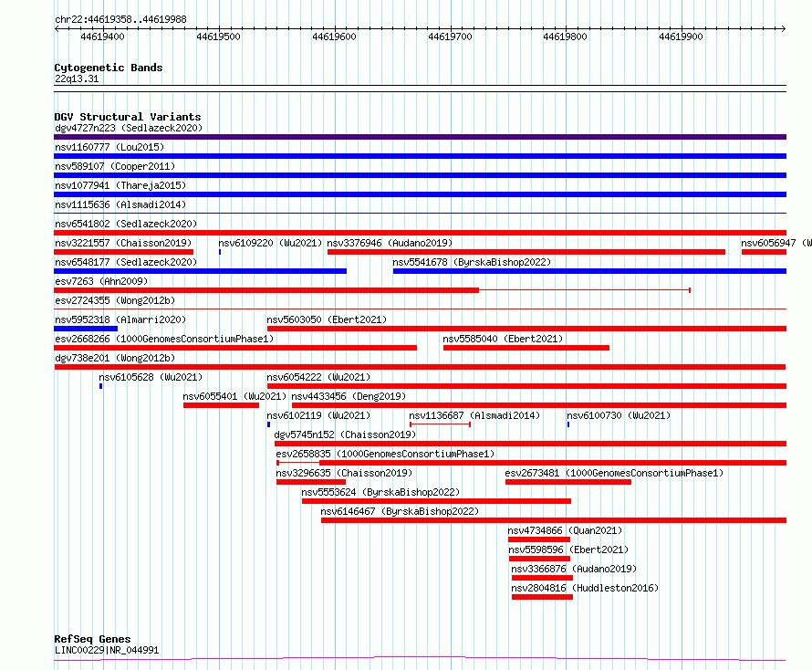Click the thin red interval line under nsv1136687

[x=440, y=424]
